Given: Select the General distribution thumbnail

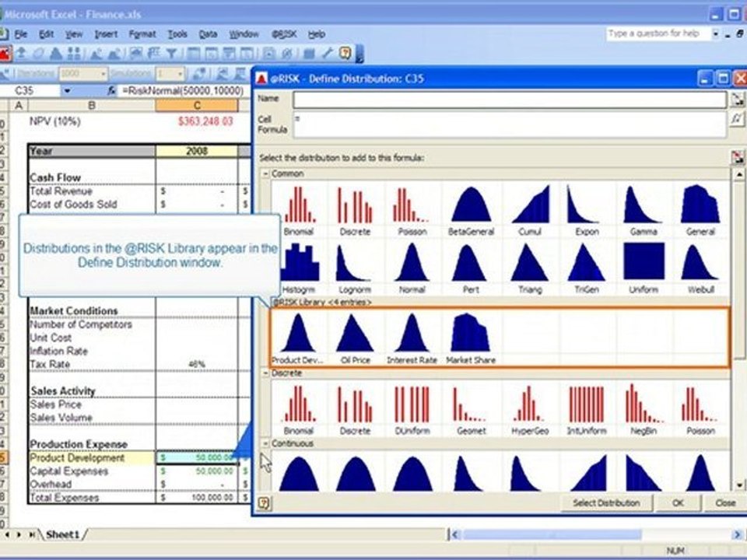Looking at the screenshot, I should click(700, 211).
